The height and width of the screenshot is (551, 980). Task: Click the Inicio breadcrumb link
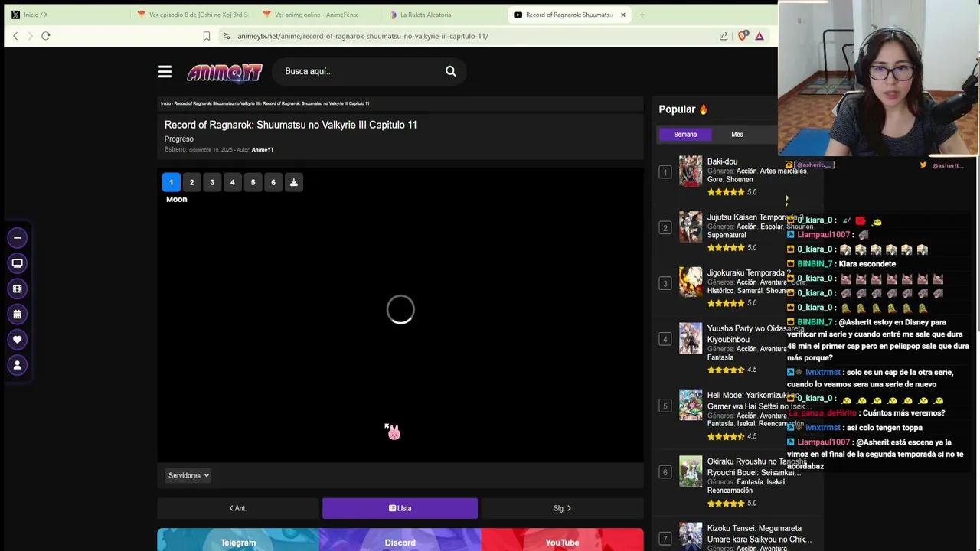pyautogui.click(x=165, y=103)
